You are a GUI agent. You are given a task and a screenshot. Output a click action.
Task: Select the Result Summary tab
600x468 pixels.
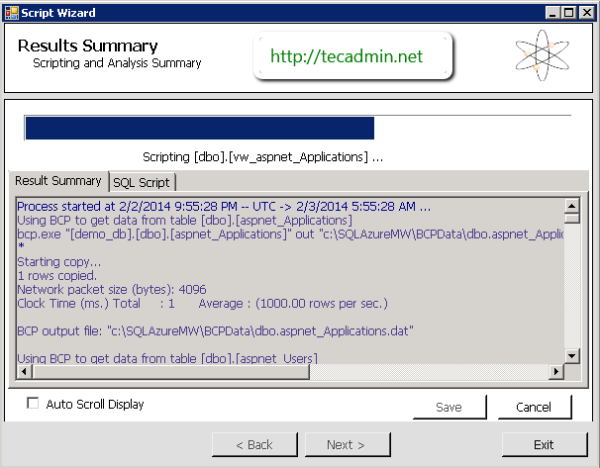(58, 181)
